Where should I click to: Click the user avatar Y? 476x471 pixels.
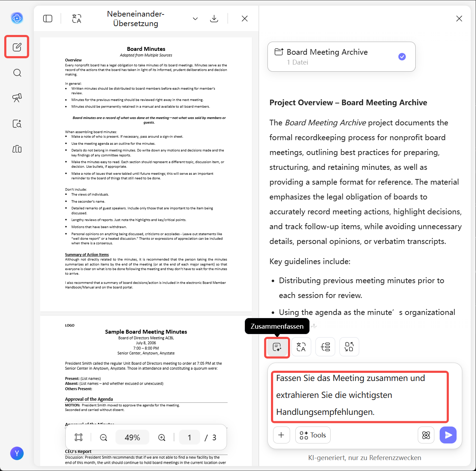(17, 453)
